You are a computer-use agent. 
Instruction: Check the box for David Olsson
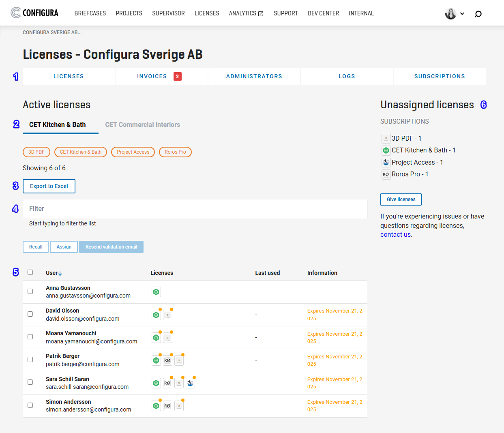(x=30, y=314)
